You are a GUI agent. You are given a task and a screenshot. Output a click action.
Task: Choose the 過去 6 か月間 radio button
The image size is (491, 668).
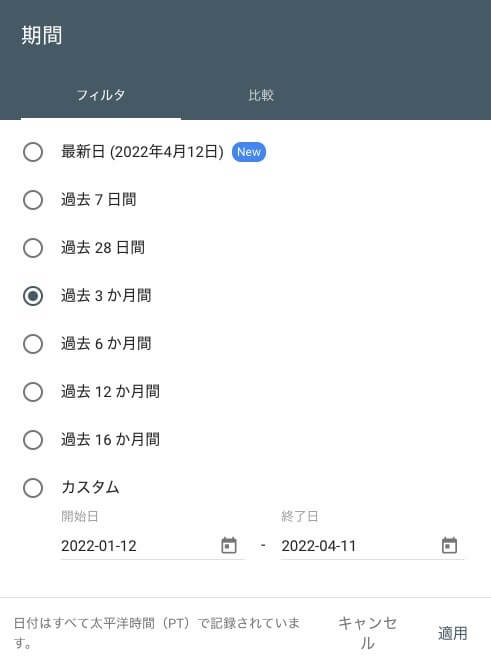coord(33,344)
